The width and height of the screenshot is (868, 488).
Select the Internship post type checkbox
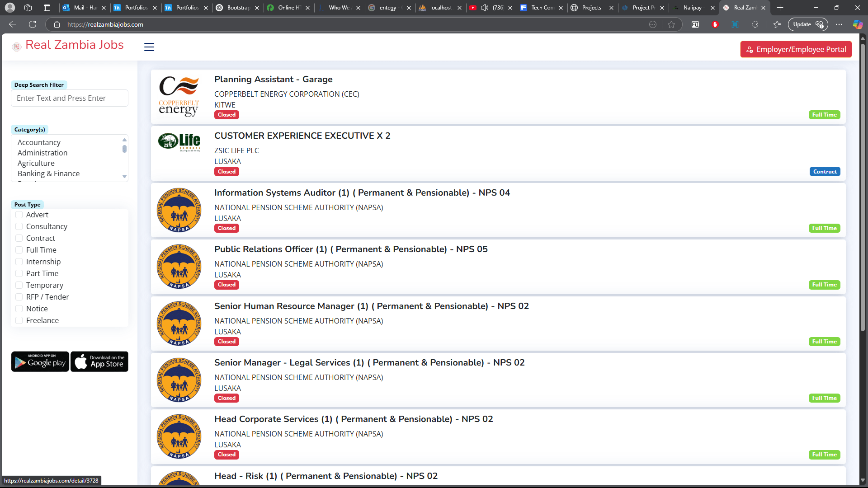click(x=19, y=262)
